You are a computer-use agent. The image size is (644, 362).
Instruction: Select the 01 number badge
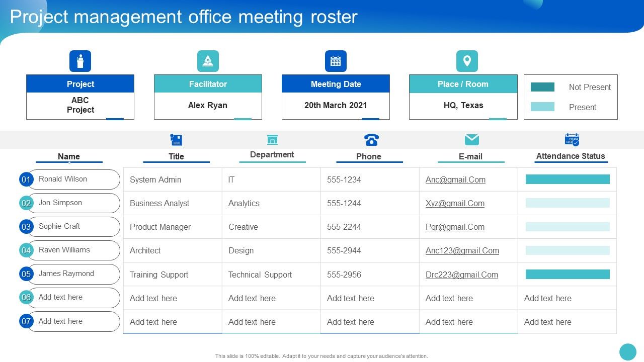tap(26, 179)
